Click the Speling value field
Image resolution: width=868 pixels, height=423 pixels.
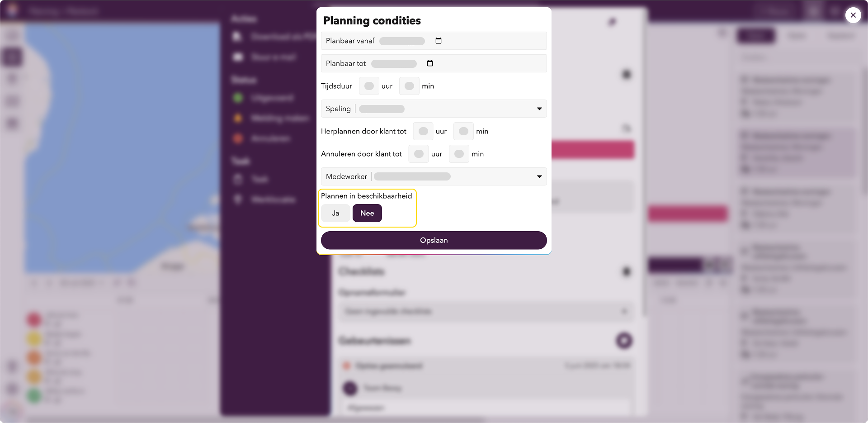382,109
